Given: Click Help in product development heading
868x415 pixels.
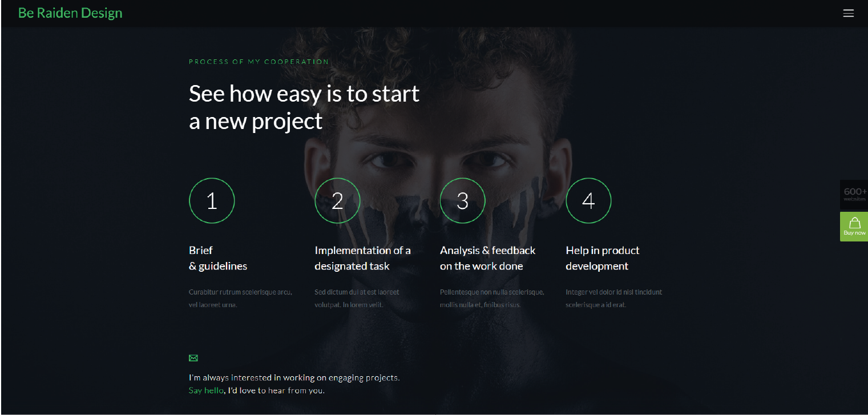Looking at the screenshot, I should [603, 258].
